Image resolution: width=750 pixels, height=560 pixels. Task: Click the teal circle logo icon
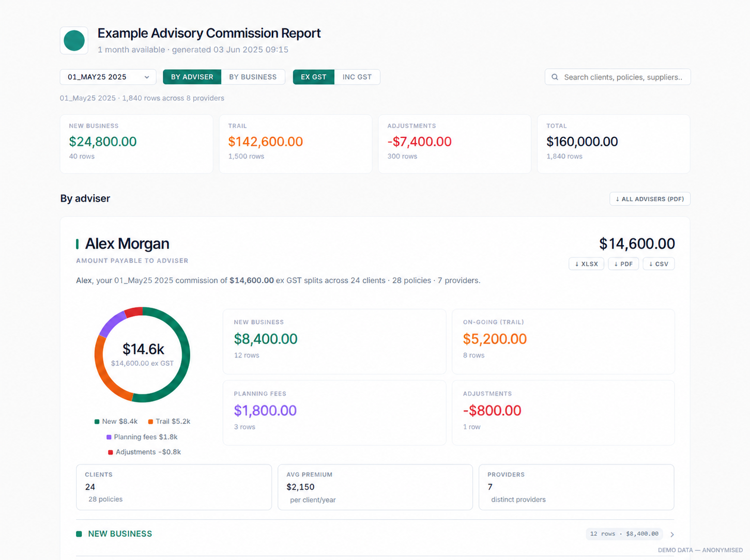point(74,40)
